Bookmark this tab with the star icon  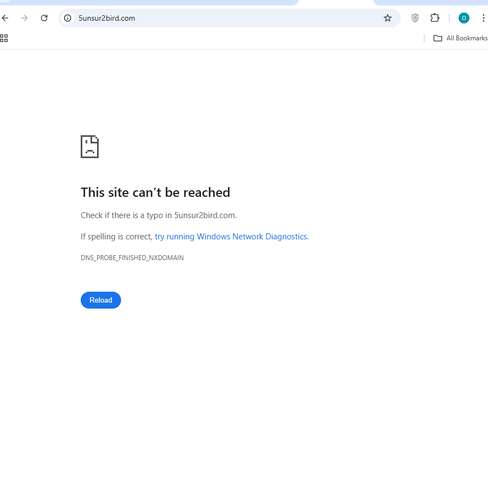pos(387,18)
